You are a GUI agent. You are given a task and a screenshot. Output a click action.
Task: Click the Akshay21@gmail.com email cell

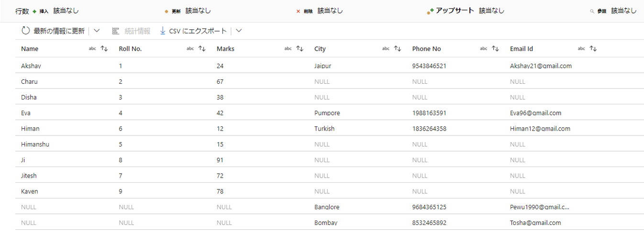(x=541, y=66)
